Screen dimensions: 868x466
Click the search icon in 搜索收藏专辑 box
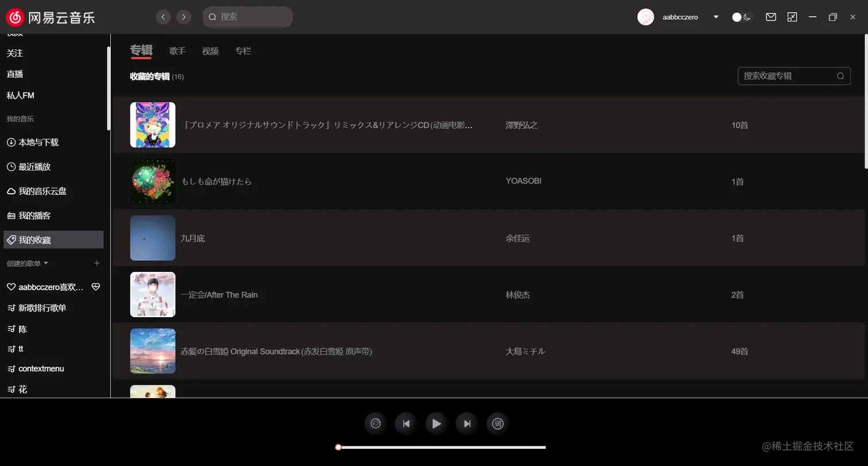(840, 76)
